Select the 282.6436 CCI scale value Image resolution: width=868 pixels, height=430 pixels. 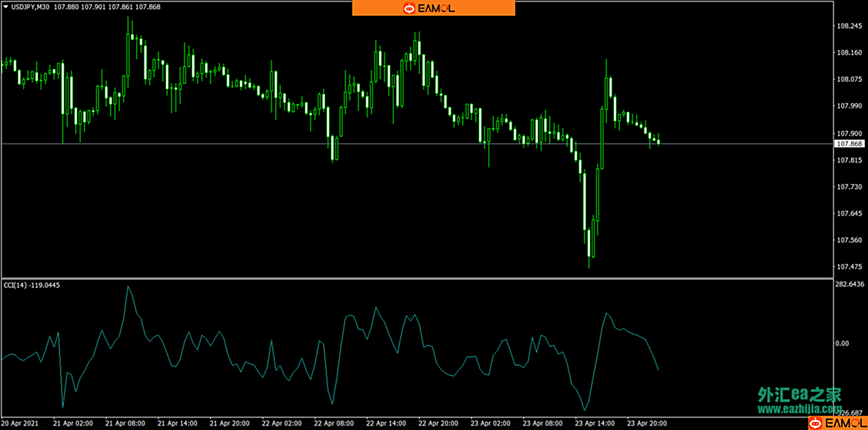pyautogui.click(x=850, y=284)
